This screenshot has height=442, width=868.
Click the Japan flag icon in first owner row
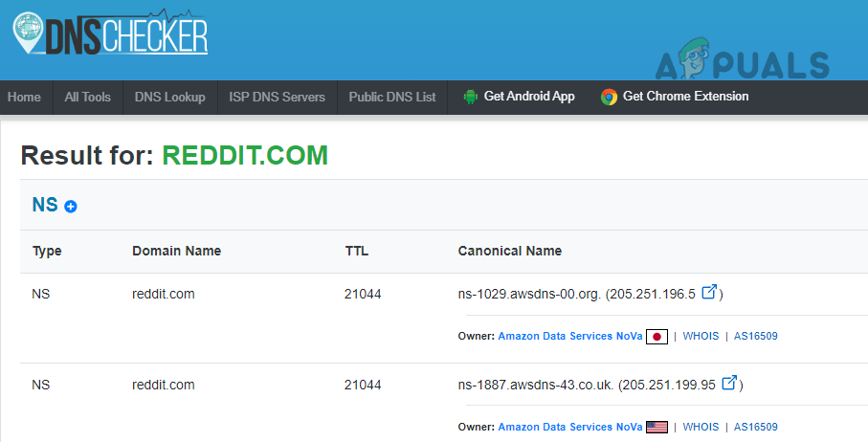(x=657, y=337)
